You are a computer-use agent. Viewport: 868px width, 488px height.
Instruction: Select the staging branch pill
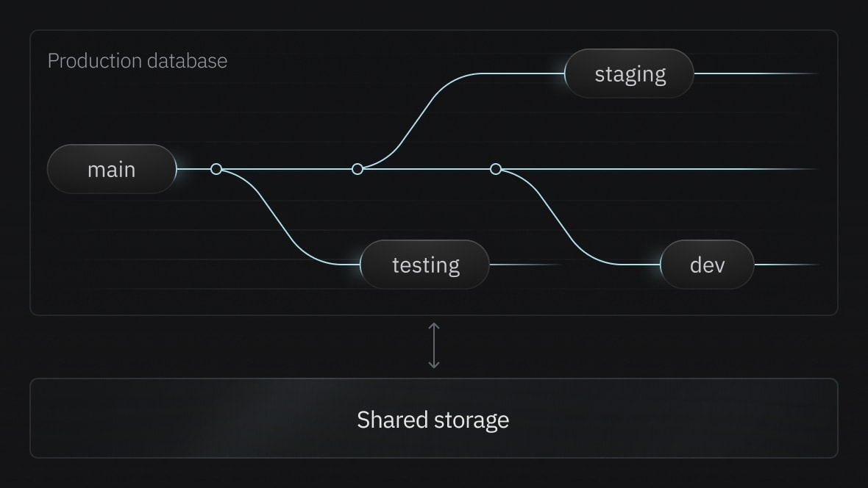[630, 73]
